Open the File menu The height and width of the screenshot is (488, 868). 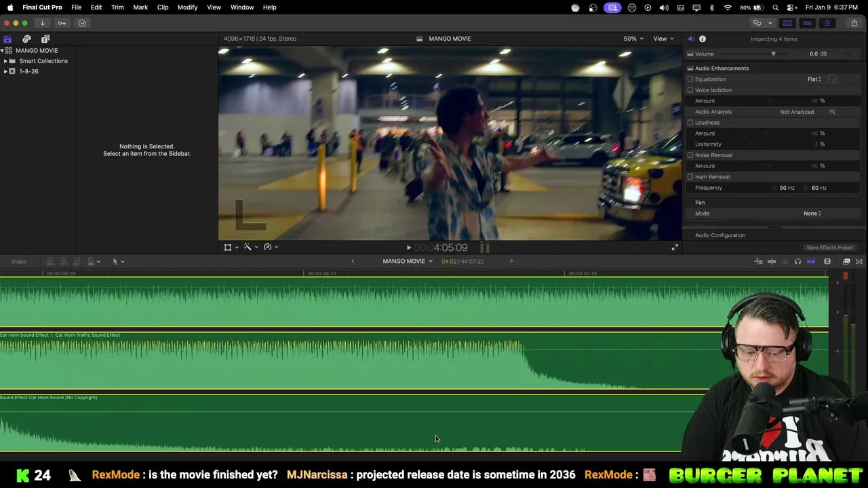[x=77, y=7]
